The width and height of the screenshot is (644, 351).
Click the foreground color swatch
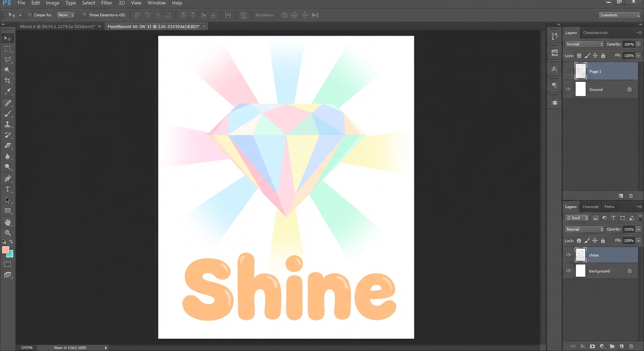[x=5, y=250]
